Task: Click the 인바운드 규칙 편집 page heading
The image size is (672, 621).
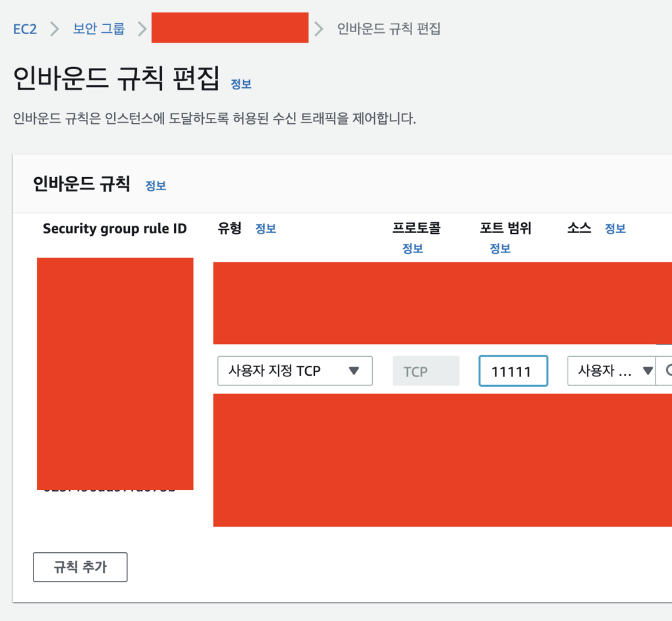Action: point(117,79)
